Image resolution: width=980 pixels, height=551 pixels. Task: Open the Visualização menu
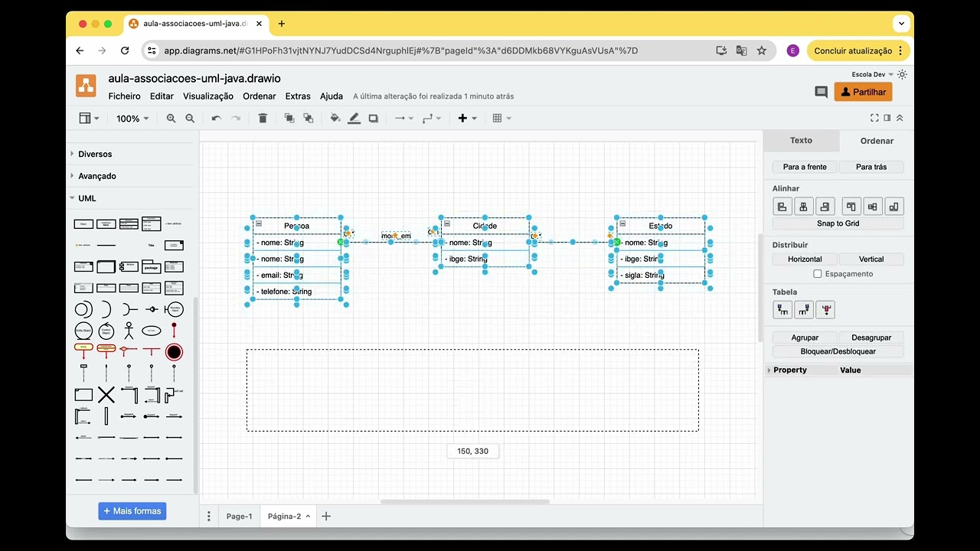[x=208, y=96]
